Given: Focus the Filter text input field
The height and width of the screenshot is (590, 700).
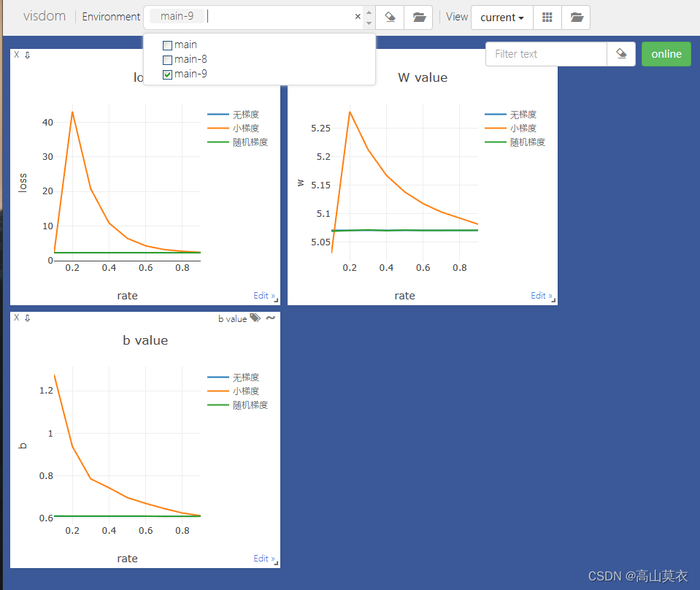Looking at the screenshot, I should coord(546,54).
